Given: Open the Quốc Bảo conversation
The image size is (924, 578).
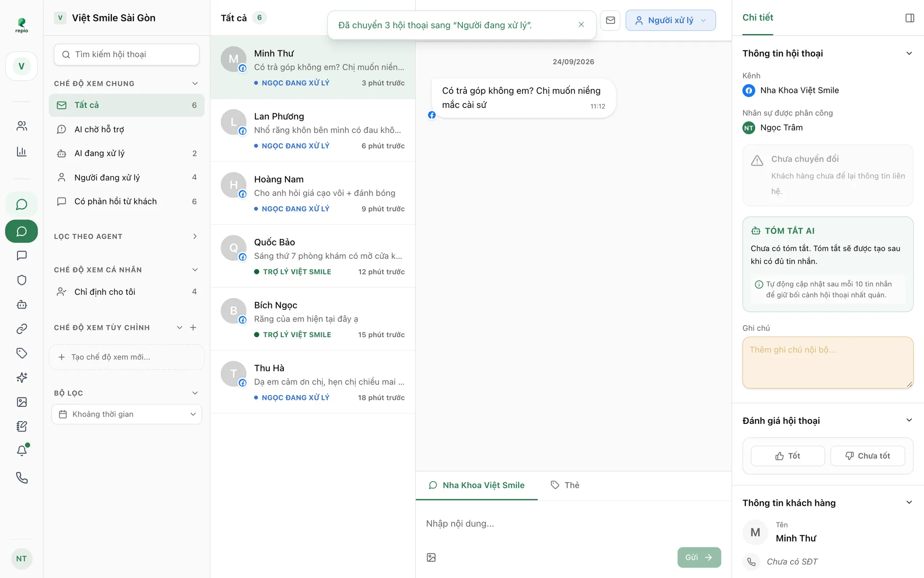Looking at the screenshot, I should coord(313,256).
